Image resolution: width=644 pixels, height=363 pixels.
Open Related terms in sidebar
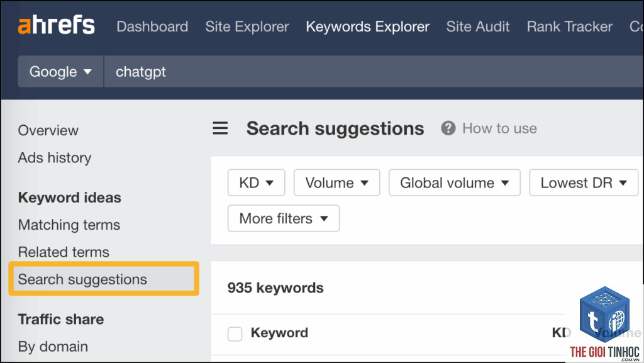(64, 252)
